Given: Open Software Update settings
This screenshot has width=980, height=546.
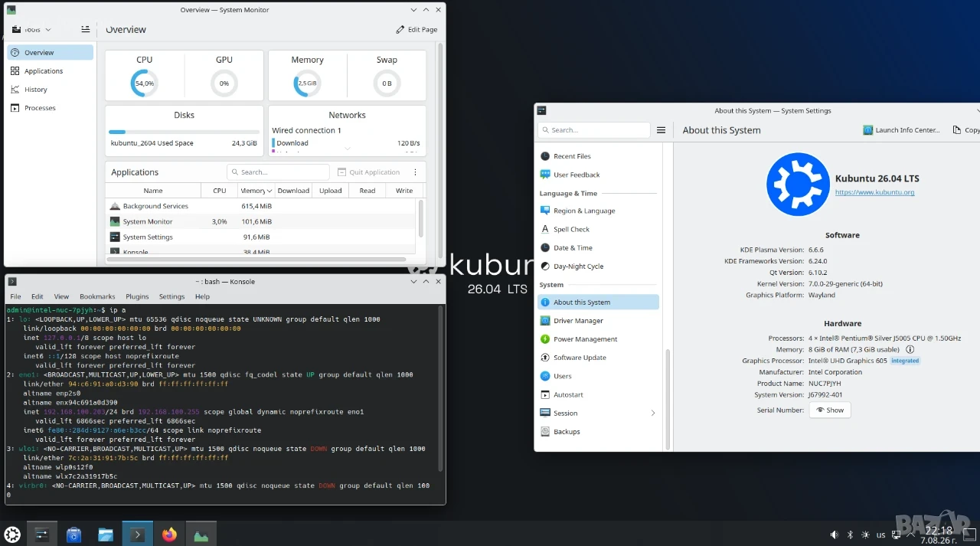Looking at the screenshot, I should point(598,358).
